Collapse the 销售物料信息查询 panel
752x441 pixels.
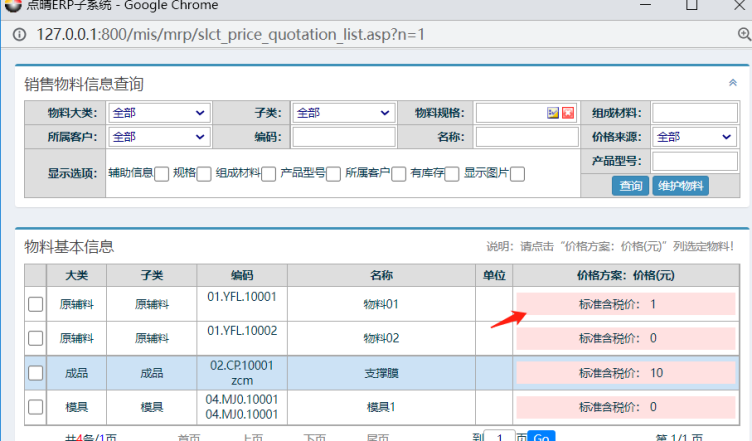pos(733,83)
